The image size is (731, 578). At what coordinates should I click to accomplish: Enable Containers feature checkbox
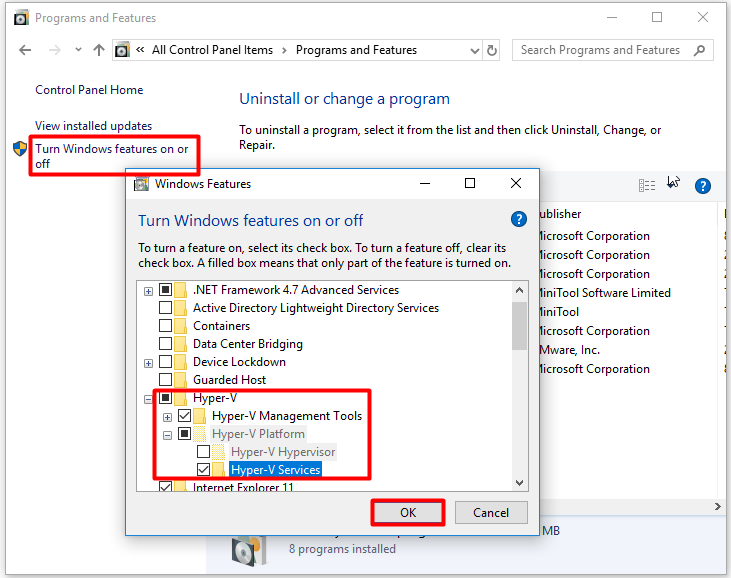click(166, 325)
